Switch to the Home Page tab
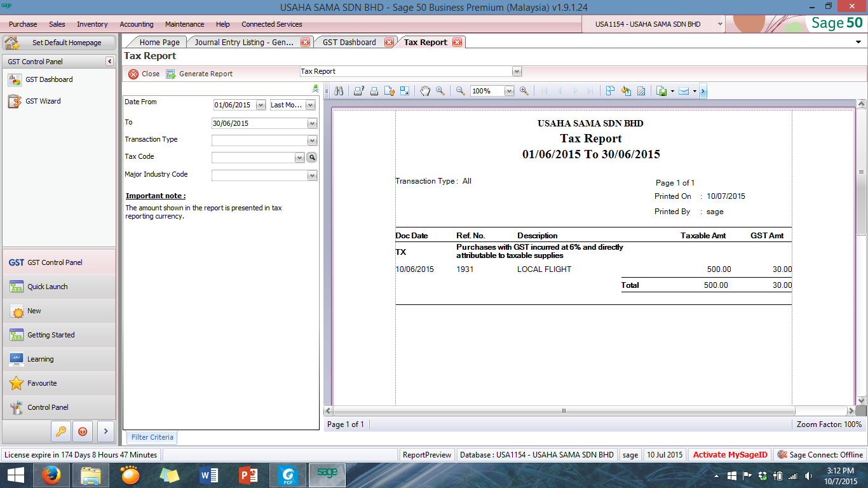Screen dimensions: 868x488 (x=159, y=43)
